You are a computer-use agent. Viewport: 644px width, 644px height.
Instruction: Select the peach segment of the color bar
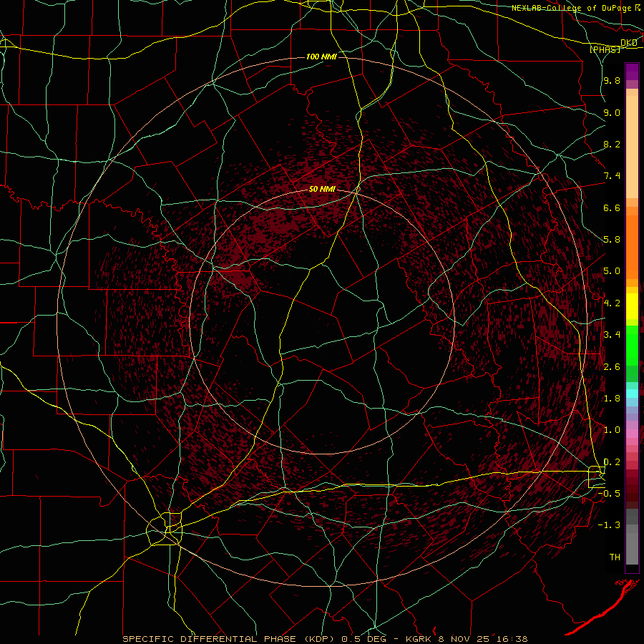pos(632,148)
